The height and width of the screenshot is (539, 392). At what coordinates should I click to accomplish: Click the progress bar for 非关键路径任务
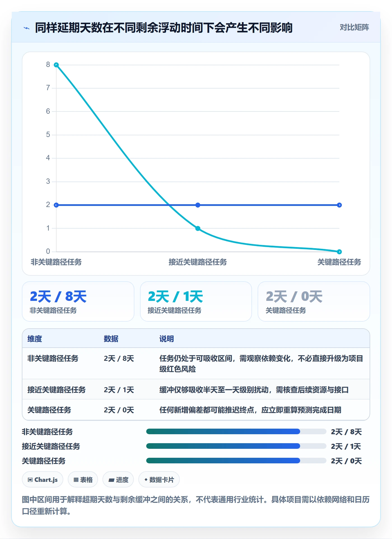(236, 431)
